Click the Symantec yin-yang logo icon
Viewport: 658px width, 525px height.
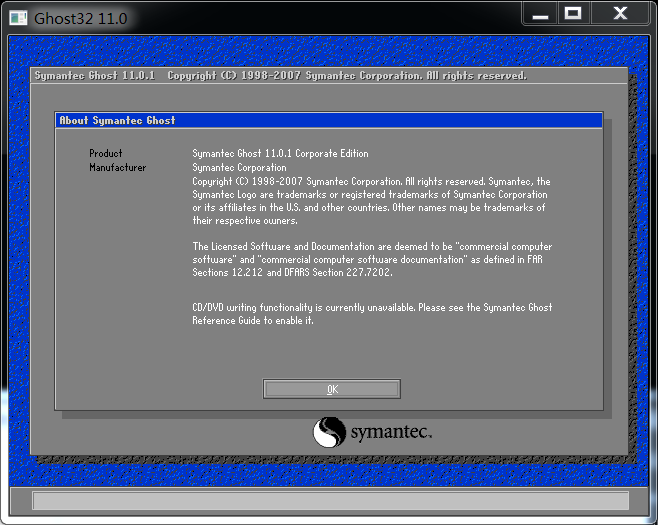329,433
